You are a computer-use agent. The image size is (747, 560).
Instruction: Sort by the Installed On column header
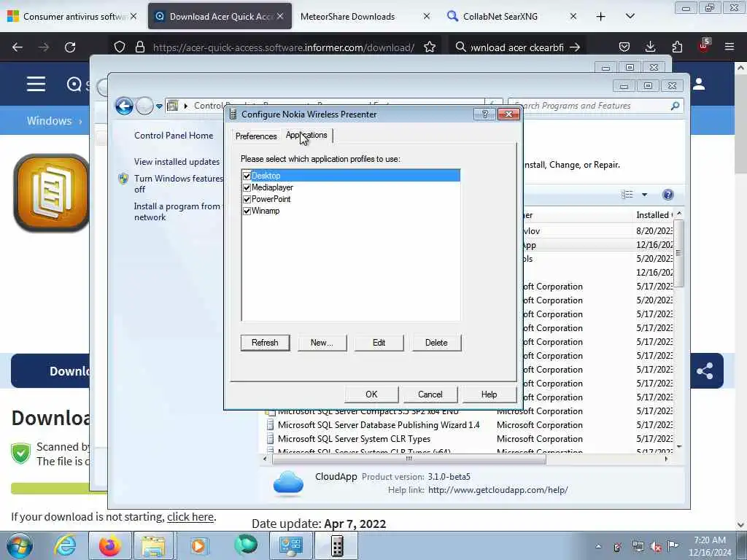pyautogui.click(x=654, y=215)
